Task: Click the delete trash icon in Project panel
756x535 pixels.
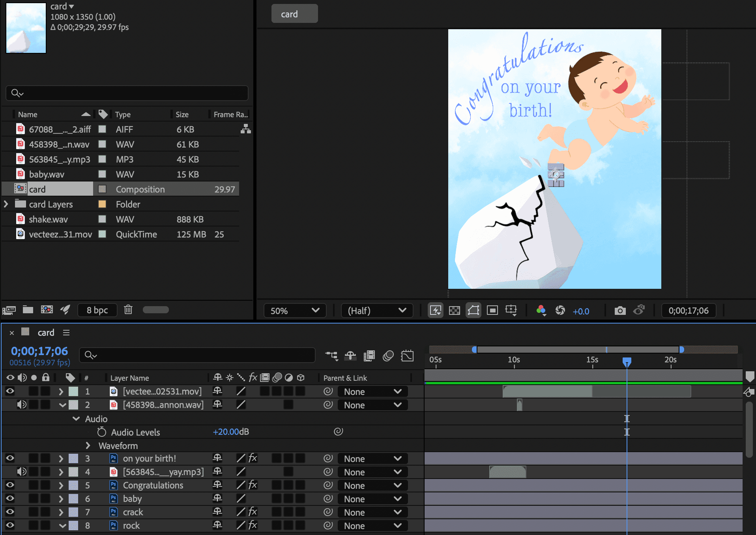Action: [128, 310]
